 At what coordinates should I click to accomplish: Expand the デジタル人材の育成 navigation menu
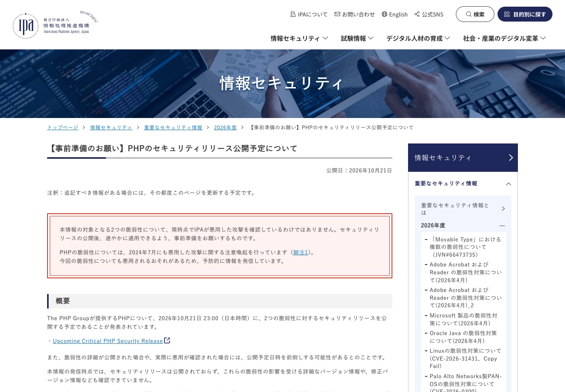(x=418, y=38)
